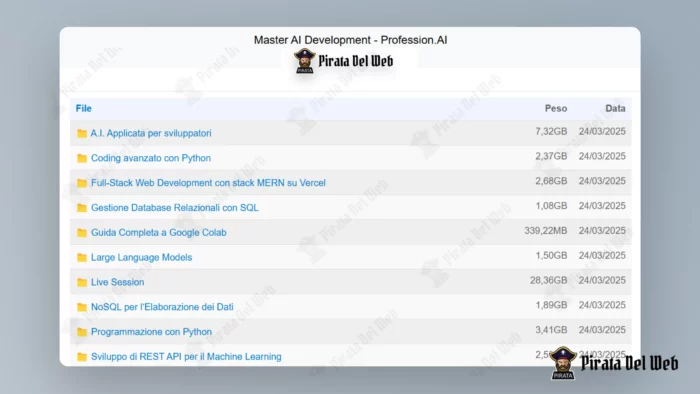Open NoSQL per l'Elaborazione dei Dati link
Viewport: 700px width, 394px height.
pyautogui.click(x=162, y=307)
